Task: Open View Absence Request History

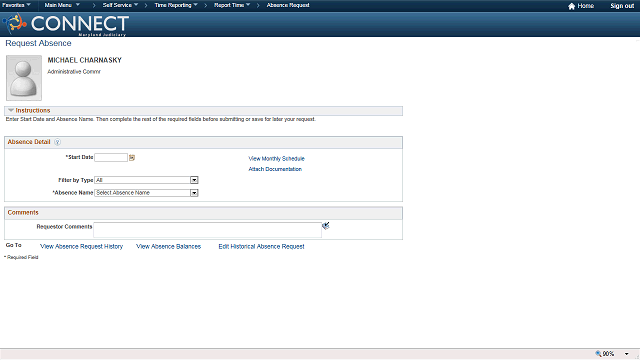Action: tap(81, 247)
